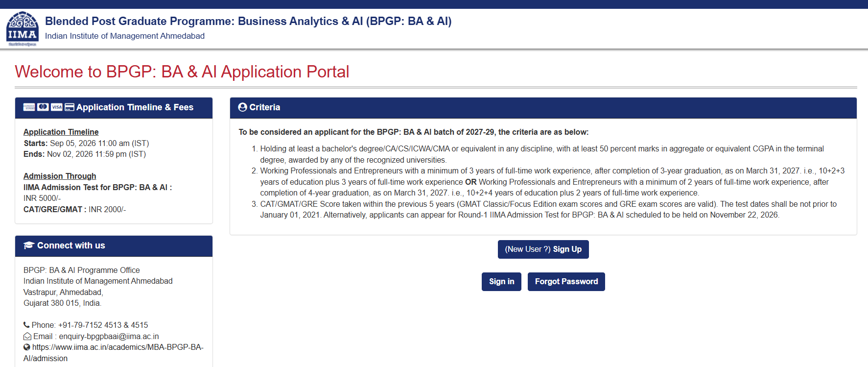Click the IIMA logo in the header
This screenshot has width=868, height=367.
22,29
